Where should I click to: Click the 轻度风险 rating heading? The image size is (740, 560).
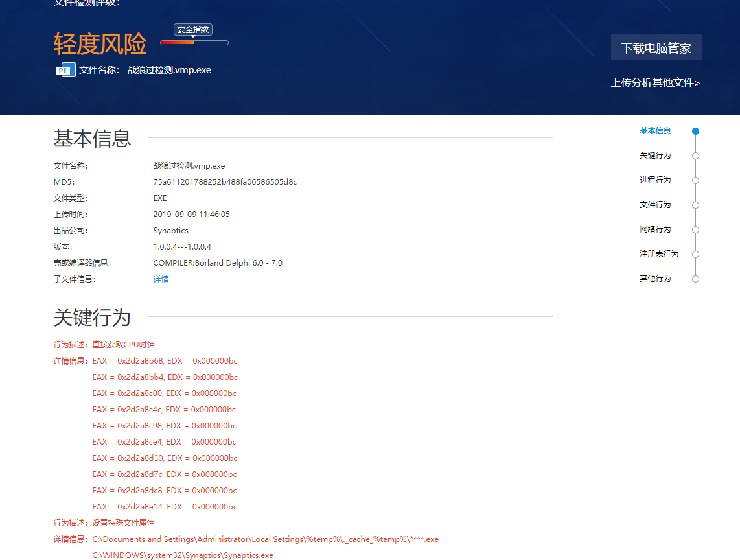coord(100,44)
